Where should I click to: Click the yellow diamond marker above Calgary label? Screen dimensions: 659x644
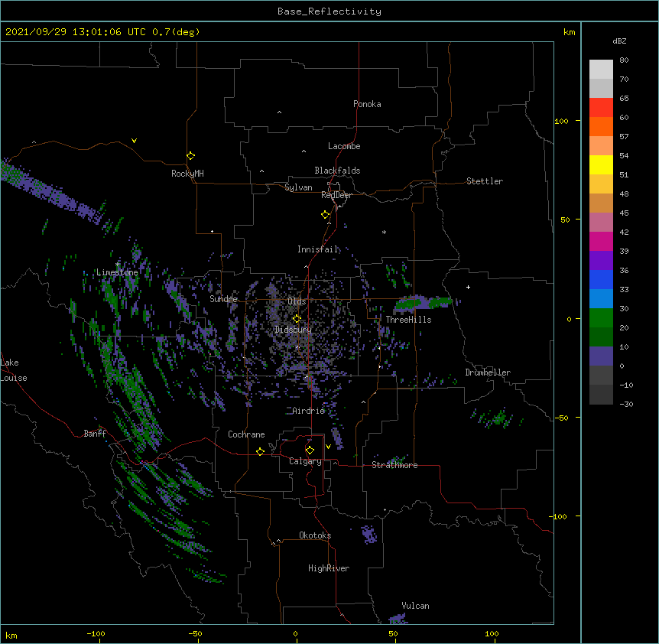click(310, 450)
